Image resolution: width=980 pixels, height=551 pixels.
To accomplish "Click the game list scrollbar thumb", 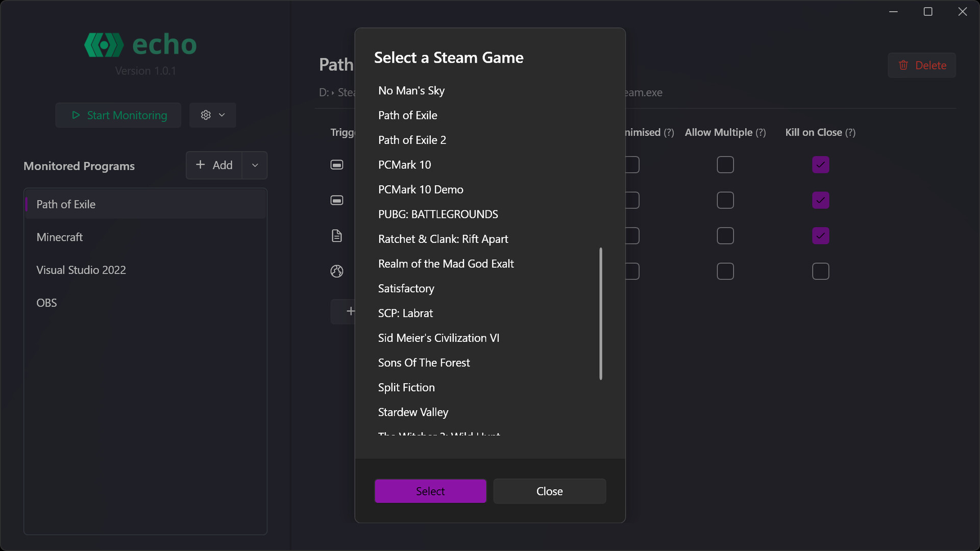I will click(601, 314).
